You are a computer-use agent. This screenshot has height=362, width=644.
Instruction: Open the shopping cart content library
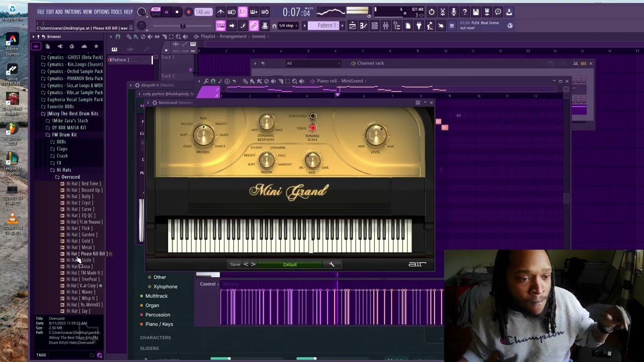[x=451, y=26]
